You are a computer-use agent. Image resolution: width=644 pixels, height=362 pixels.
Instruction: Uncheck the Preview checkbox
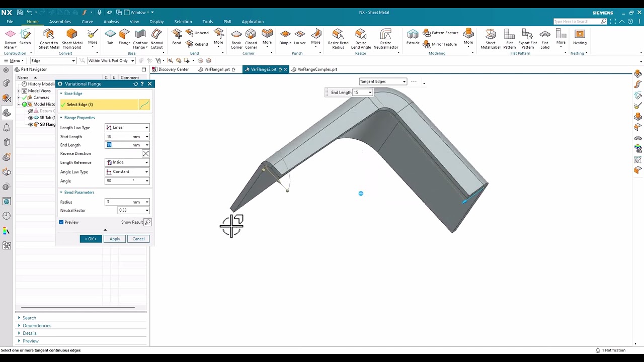click(61, 222)
